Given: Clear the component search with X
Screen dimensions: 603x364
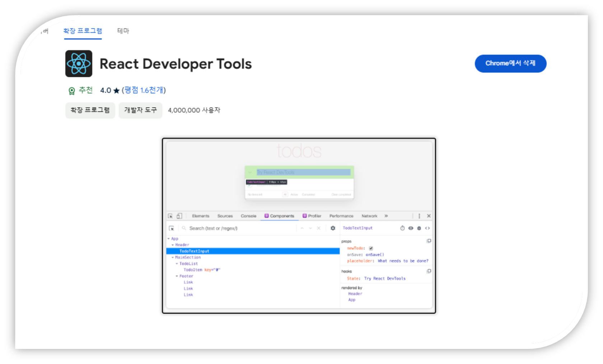Looking at the screenshot, I should [319, 228].
